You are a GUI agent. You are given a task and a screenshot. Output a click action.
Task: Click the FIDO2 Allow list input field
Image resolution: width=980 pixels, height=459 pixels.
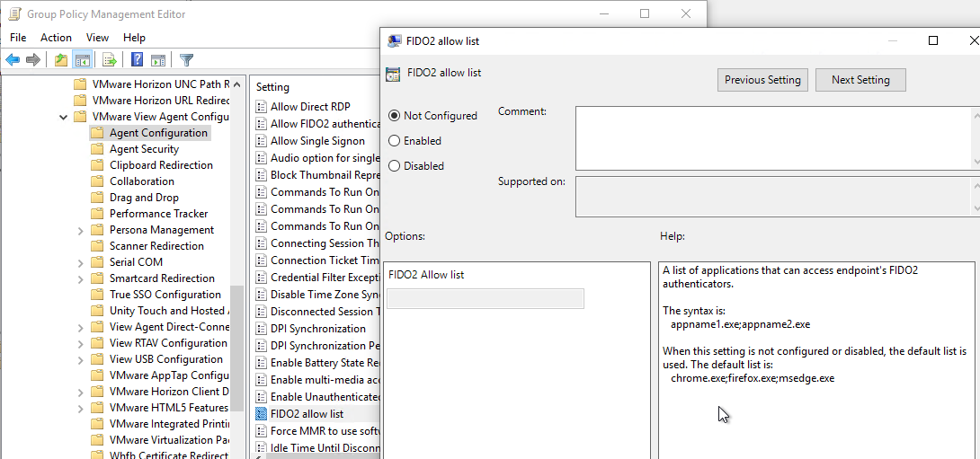click(x=486, y=298)
